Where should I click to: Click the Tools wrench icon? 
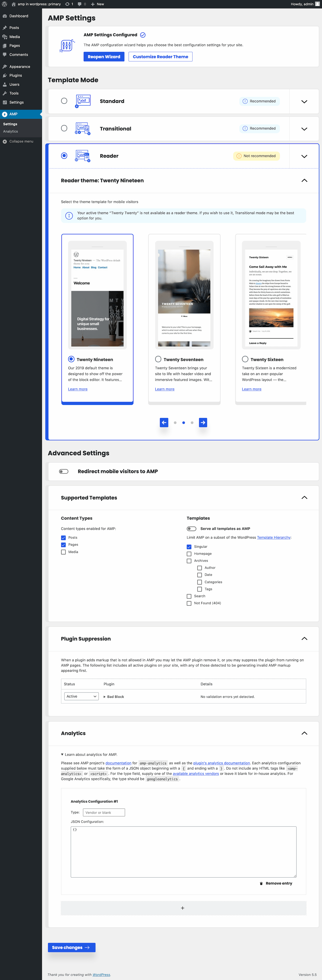5,93
